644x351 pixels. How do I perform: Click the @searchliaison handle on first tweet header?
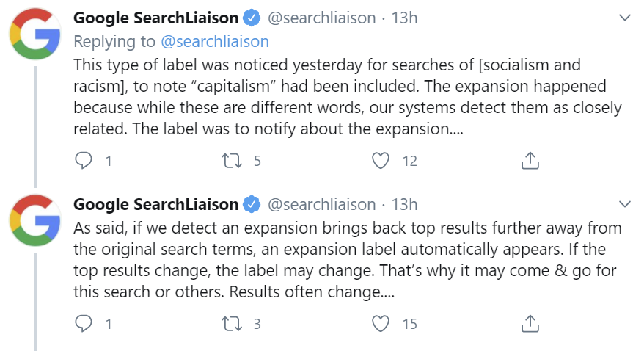pos(322,18)
